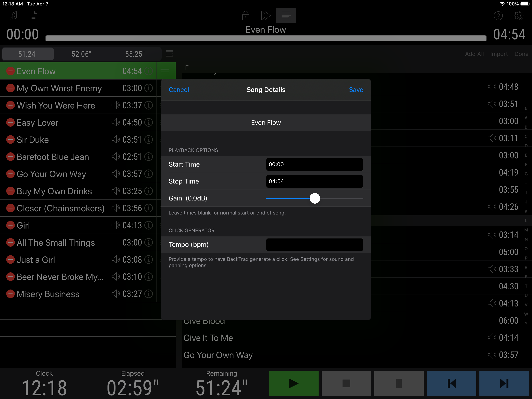The width and height of the screenshot is (532, 399).
Task: Open settings gear icon
Action: [x=519, y=16]
